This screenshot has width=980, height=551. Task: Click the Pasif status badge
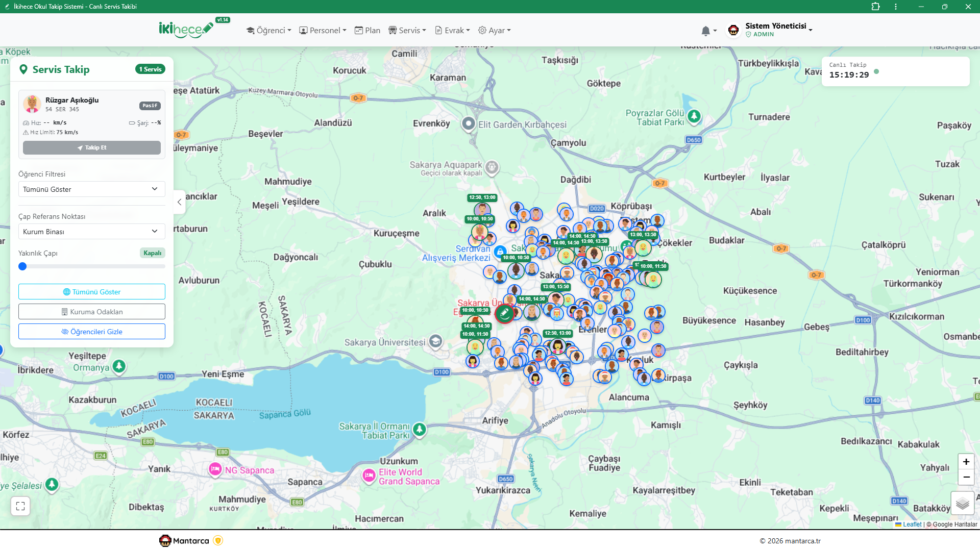click(x=150, y=106)
